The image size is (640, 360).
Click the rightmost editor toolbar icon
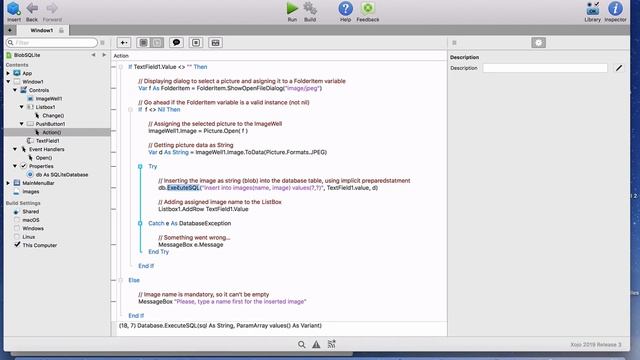[x=216, y=42]
